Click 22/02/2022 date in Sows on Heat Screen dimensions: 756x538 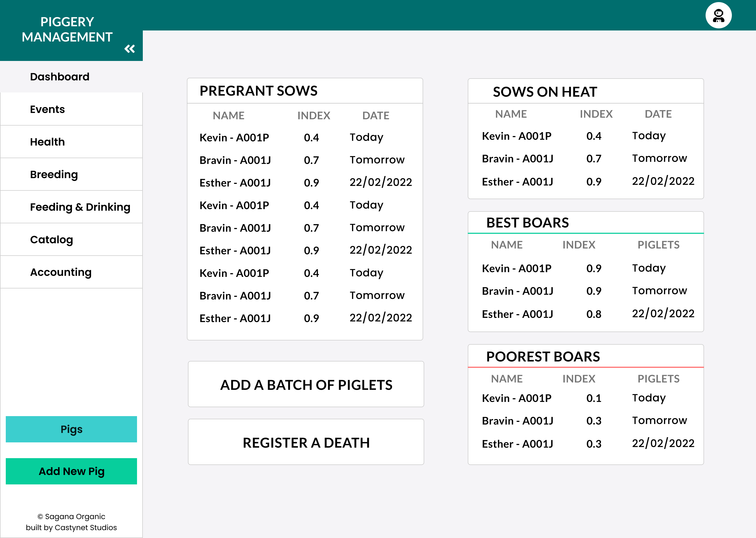663,181
